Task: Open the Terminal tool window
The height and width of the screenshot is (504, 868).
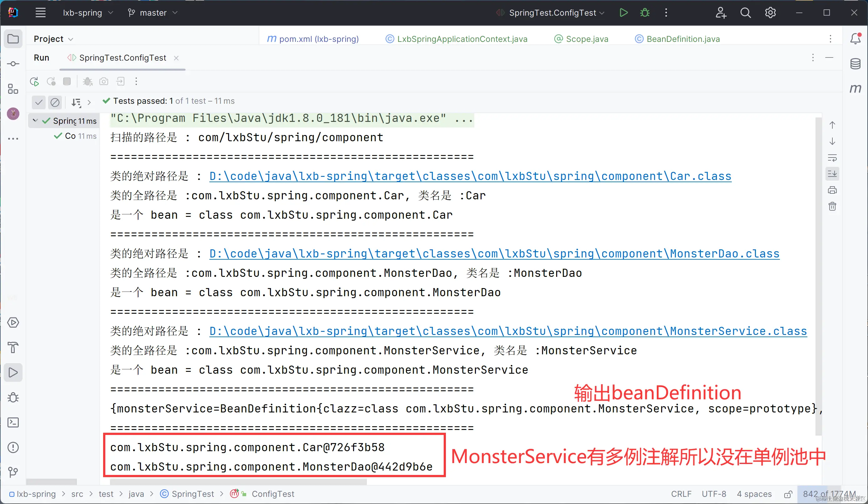Action: [x=13, y=422]
